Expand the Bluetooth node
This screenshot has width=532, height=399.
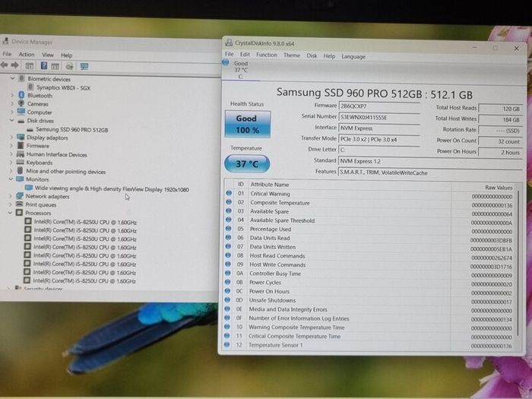pyautogui.click(x=12, y=96)
